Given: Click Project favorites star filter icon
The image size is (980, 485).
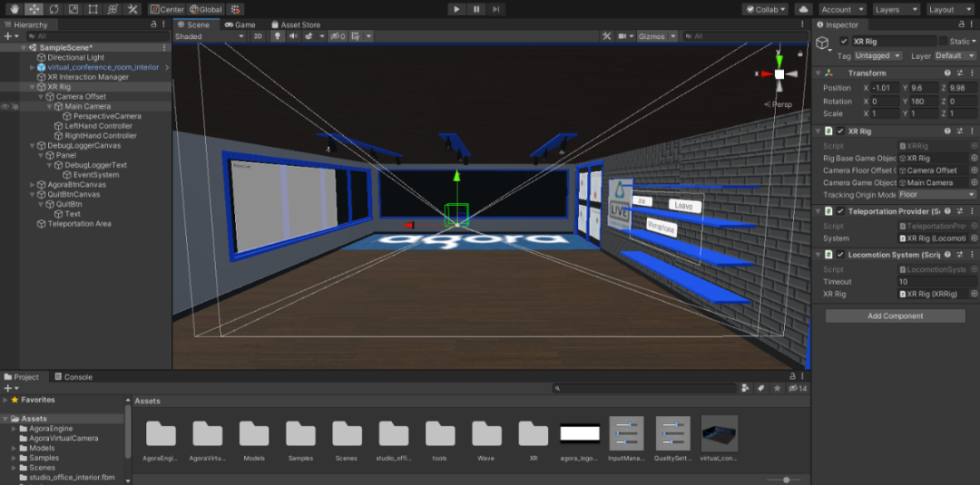Looking at the screenshot, I should tap(777, 388).
